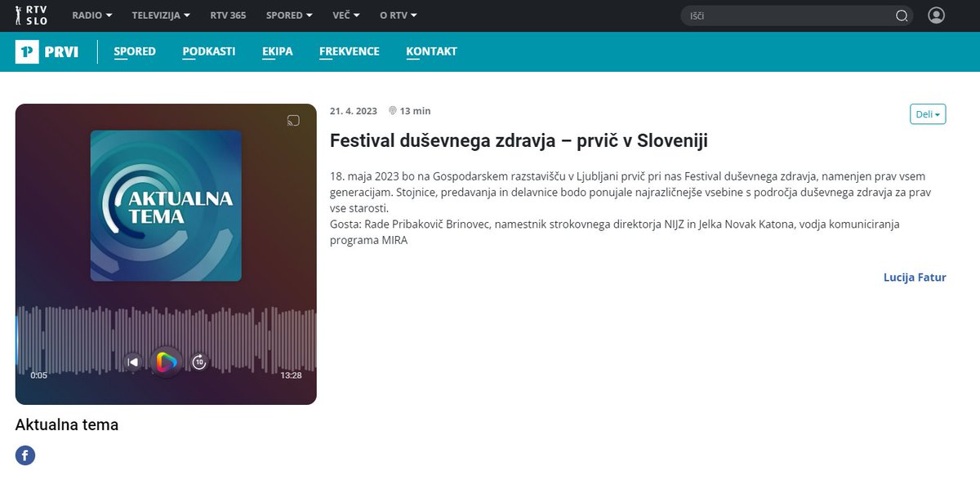Click the article title Festival duševnega zdravja
Viewport: 980px width, 480px height.
pyautogui.click(x=519, y=140)
